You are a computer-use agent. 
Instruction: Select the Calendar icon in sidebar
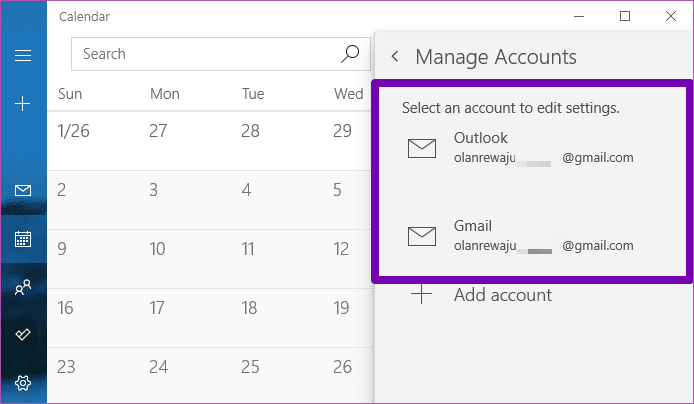click(x=23, y=239)
